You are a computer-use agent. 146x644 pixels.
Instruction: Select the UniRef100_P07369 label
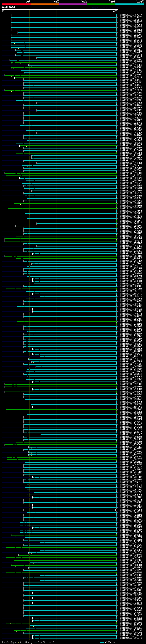coord(131,95)
